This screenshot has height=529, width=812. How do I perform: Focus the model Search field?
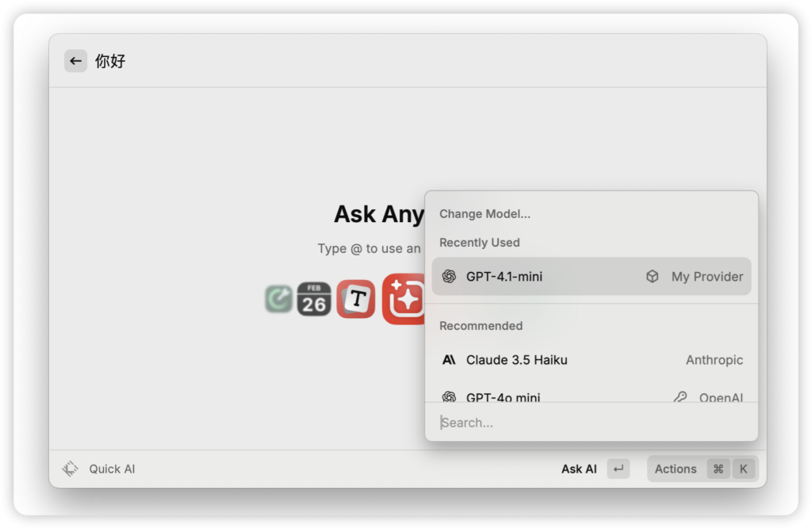[591, 423]
